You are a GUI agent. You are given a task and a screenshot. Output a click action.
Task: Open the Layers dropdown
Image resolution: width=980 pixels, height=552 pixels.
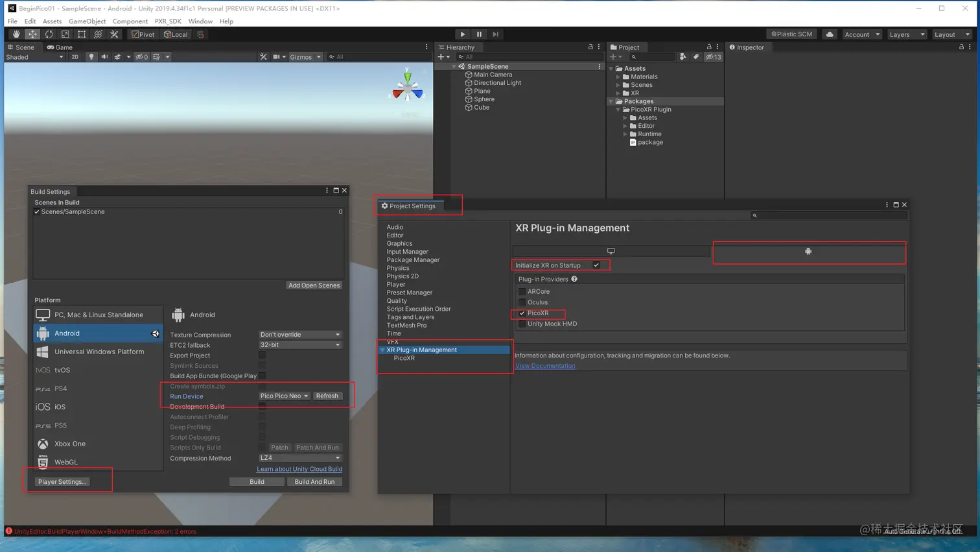tap(907, 34)
